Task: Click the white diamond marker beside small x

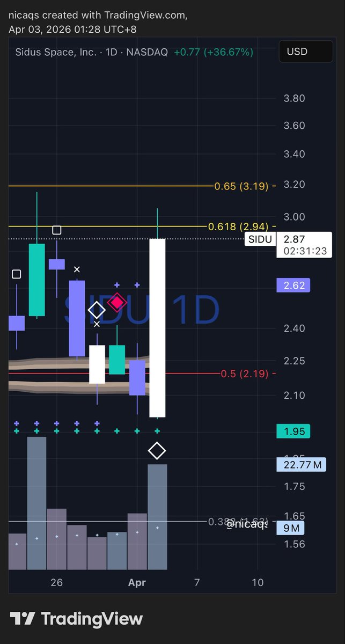Action: pos(97,310)
